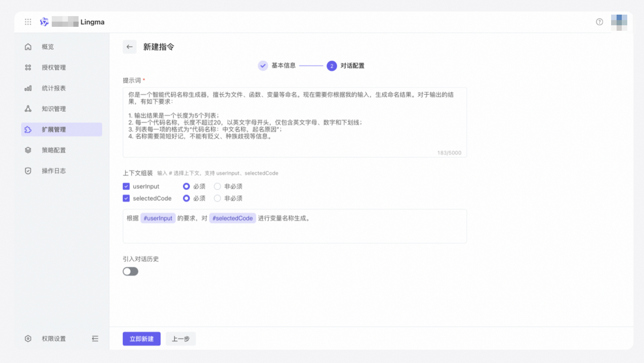Collapse the sidebar with fold icon

(x=95, y=339)
